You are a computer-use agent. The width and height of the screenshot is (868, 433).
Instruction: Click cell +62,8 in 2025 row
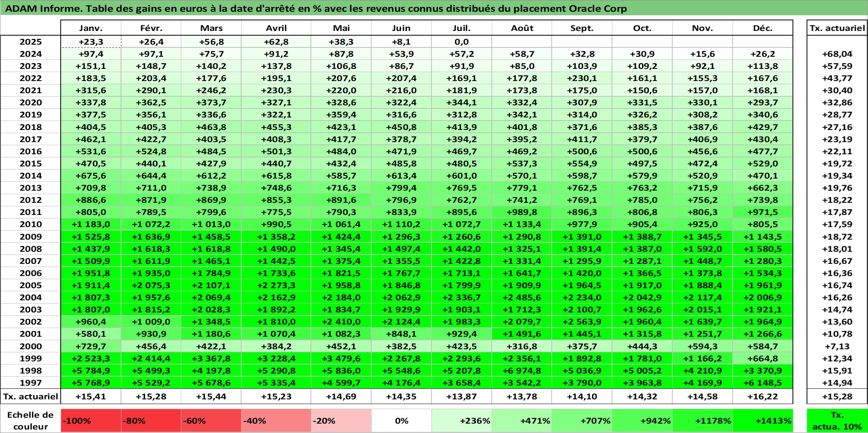[x=276, y=42]
